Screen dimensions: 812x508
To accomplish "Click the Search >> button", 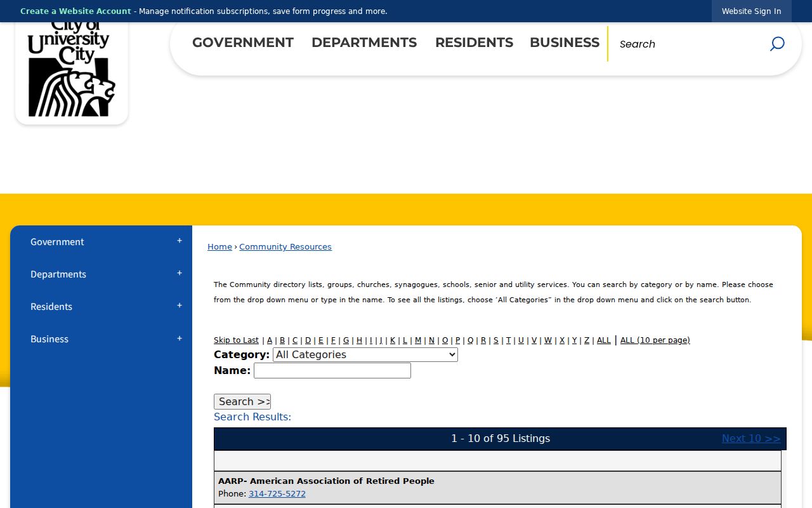I will tap(242, 401).
